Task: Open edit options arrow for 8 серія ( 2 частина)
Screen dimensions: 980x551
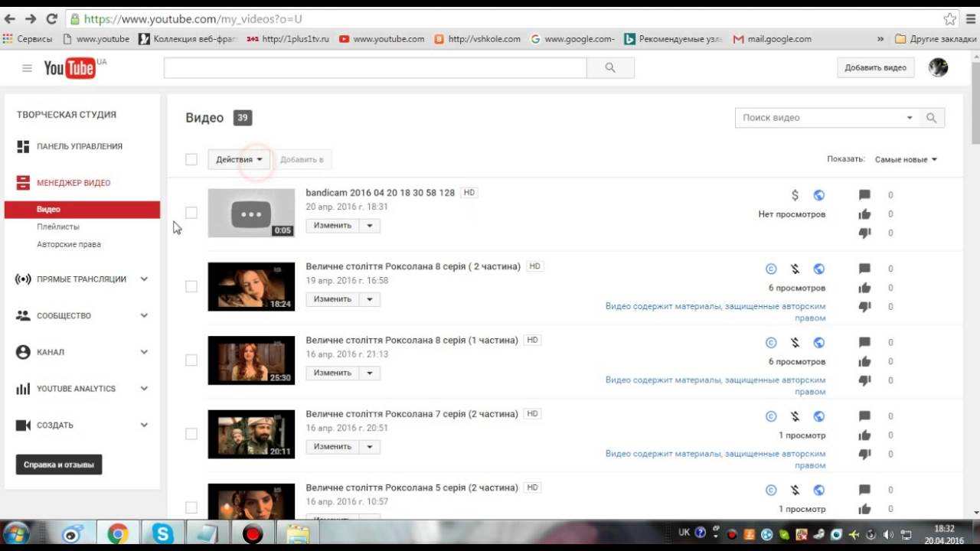Action: pyautogui.click(x=370, y=299)
